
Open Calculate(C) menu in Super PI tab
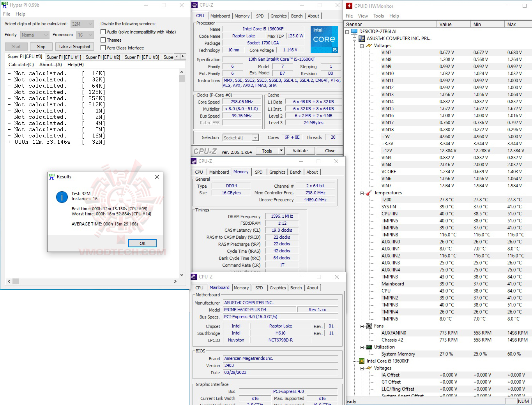click(x=21, y=65)
